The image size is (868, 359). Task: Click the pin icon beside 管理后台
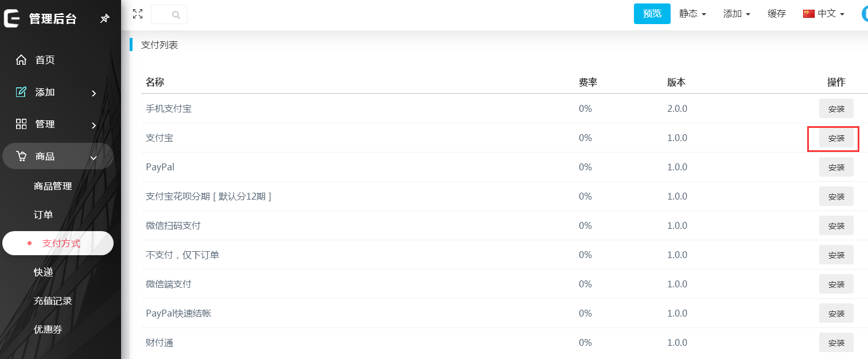pos(104,19)
